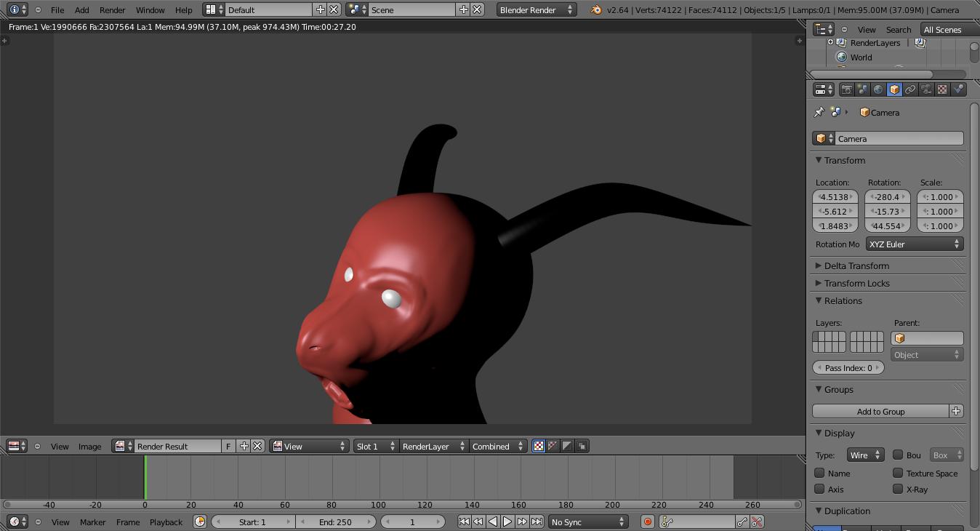Open the Add menu
The width and height of the screenshot is (980, 531).
tap(82, 9)
